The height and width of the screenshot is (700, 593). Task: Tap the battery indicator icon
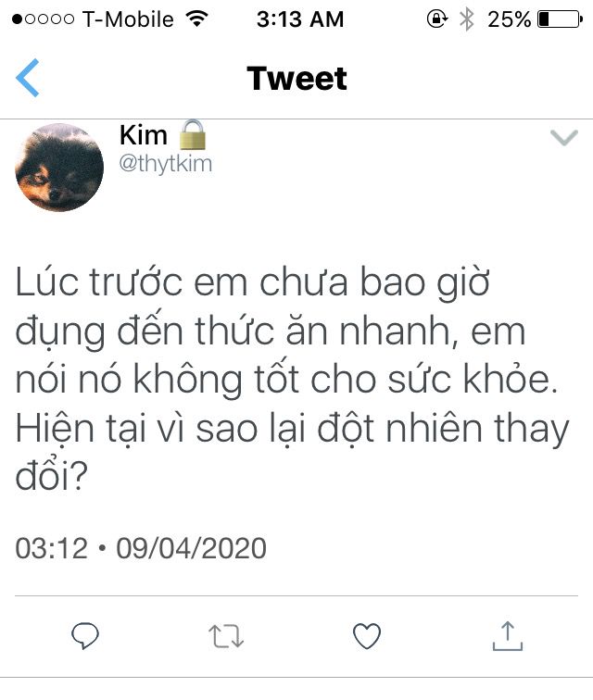coord(560,19)
